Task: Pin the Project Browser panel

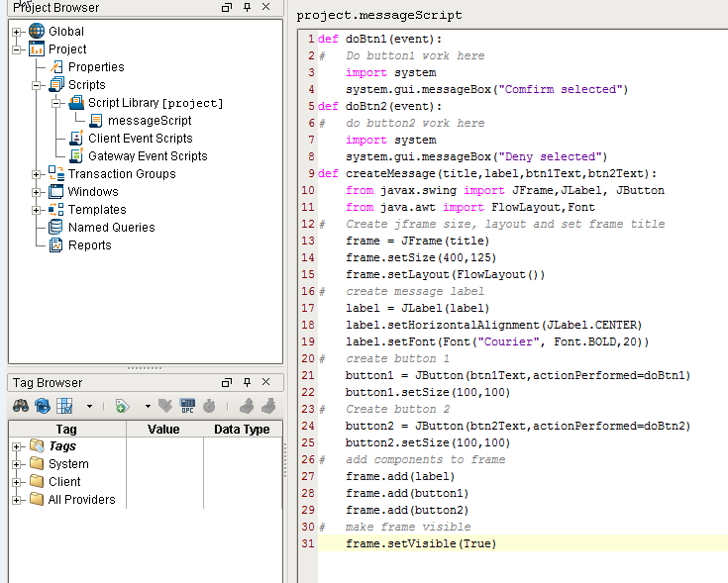Action: pos(247,7)
